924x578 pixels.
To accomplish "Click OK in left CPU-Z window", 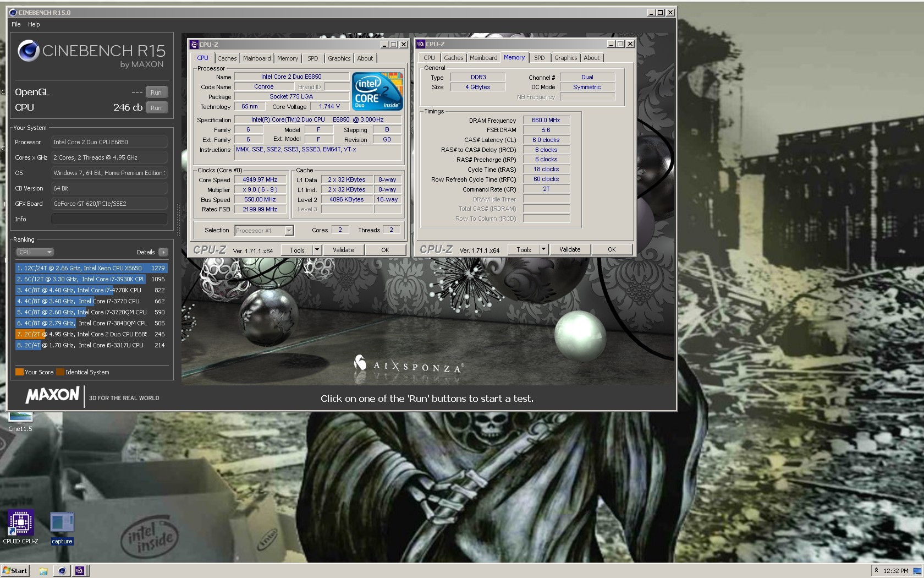I will tap(385, 250).
